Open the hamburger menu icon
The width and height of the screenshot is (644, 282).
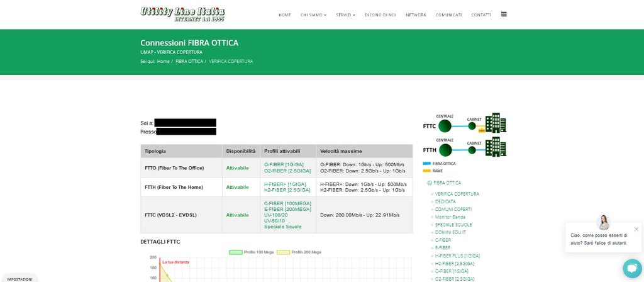click(504, 14)
